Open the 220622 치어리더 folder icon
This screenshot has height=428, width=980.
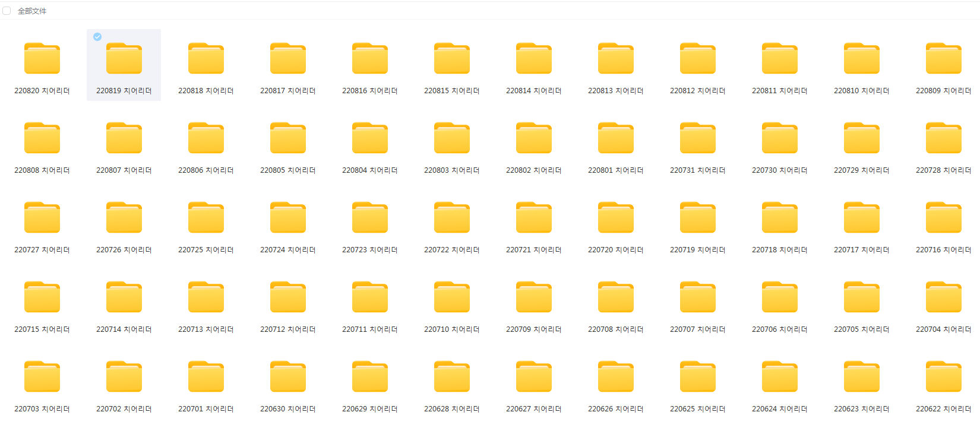[x=943, y=376]
